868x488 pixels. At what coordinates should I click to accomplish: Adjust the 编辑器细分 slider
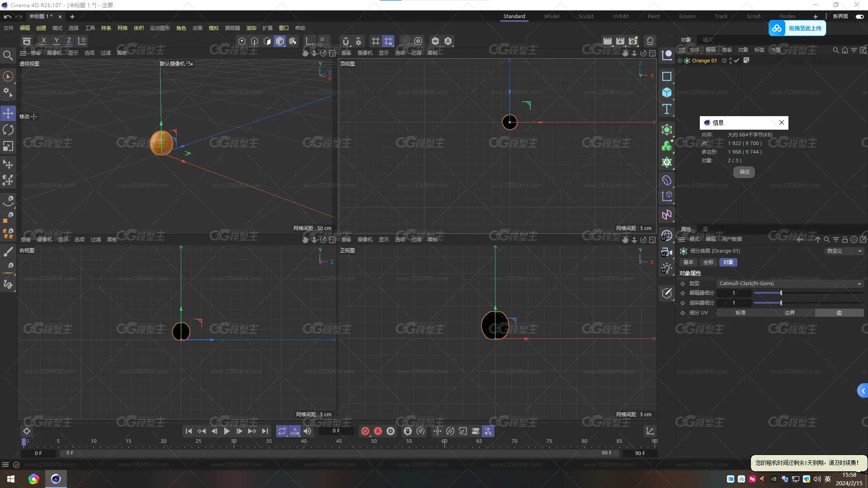coord(808,293)
